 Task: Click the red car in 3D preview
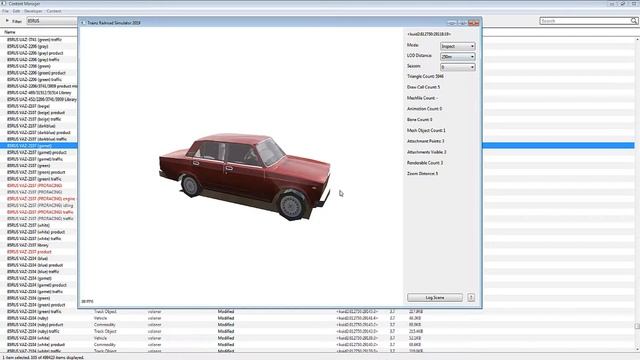245,176
